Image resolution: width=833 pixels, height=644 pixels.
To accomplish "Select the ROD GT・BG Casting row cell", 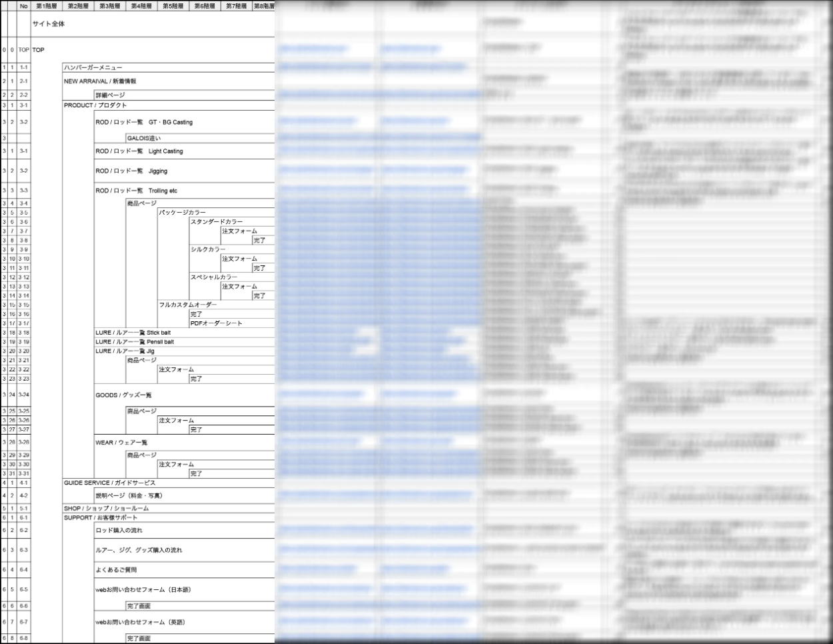I will pos(185,122).
